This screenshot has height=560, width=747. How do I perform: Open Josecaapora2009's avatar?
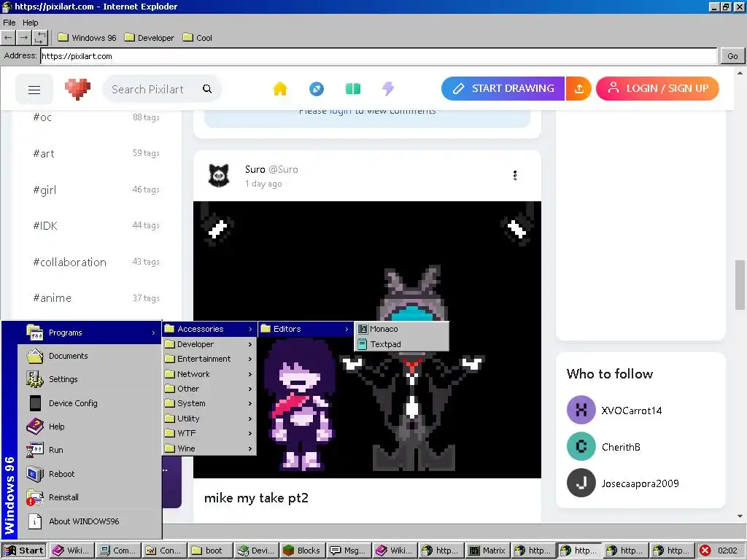pyautogui.click(x=581, y=483)
